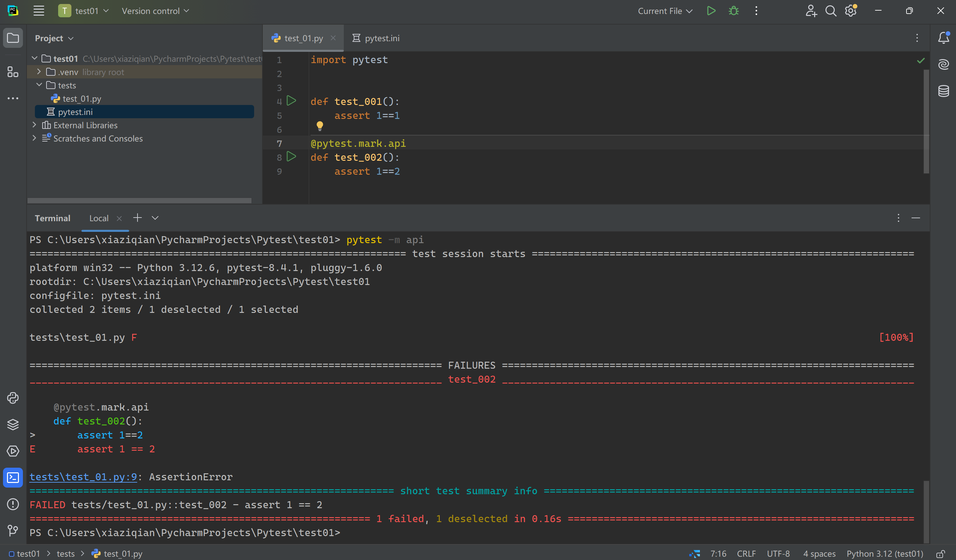
Task: Hide the Terminal tool window
Action: click(x=916, y=218)
